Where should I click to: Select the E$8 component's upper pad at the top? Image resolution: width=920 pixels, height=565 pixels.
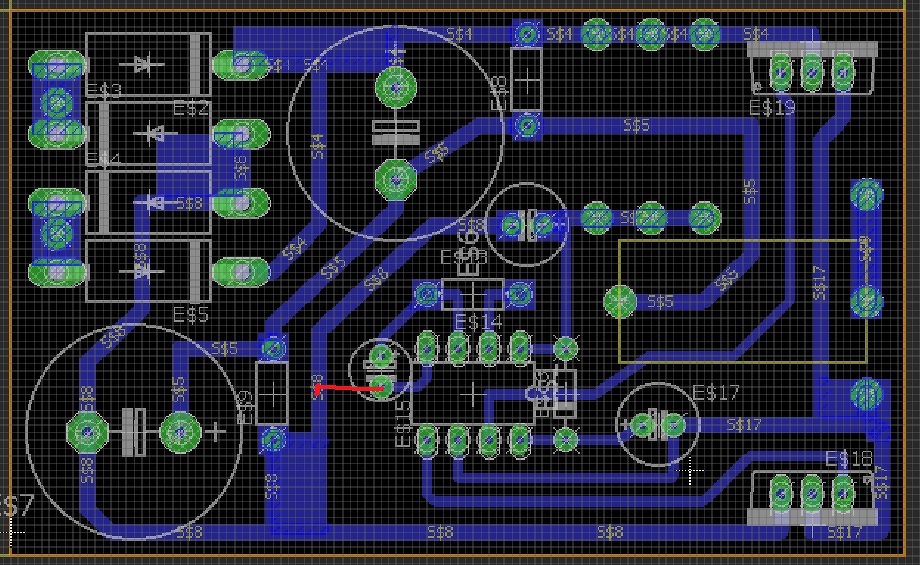527,34
